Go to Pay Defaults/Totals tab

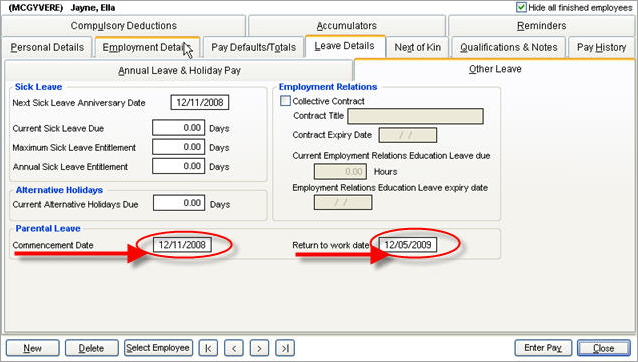point(253,47)
